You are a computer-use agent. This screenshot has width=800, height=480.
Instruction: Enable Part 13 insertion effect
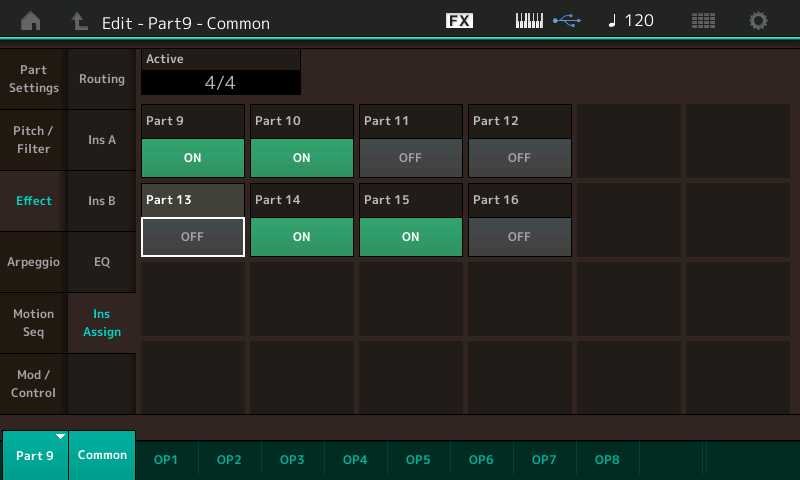(192, 237)
